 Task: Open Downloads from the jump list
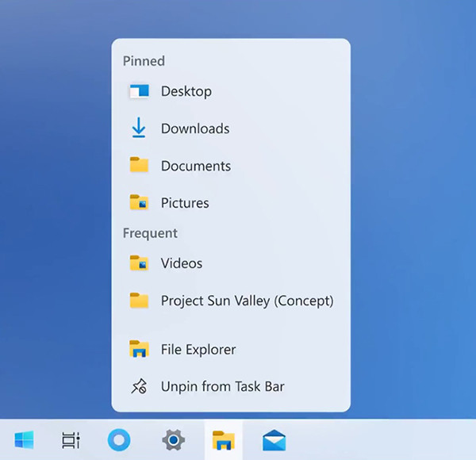[195, 128]
